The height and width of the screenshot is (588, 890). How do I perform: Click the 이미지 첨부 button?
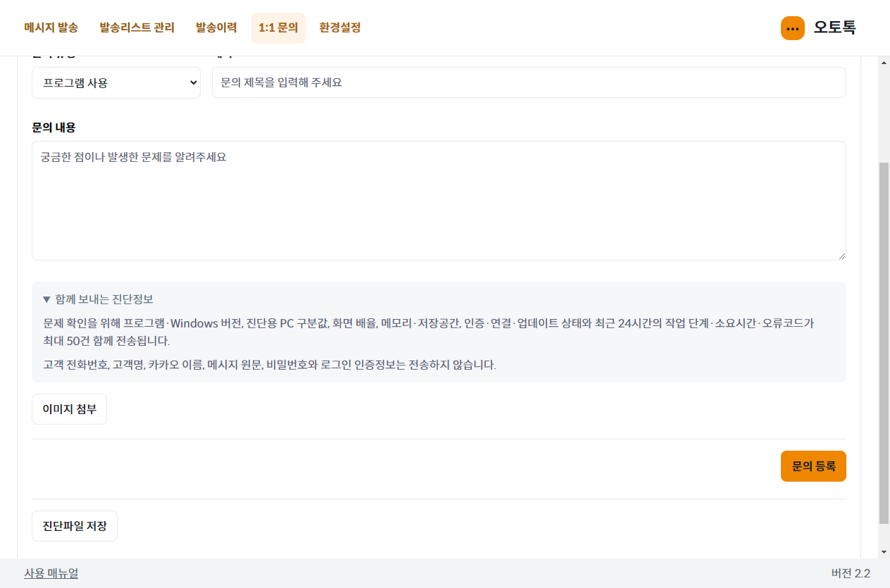point(69,409)
